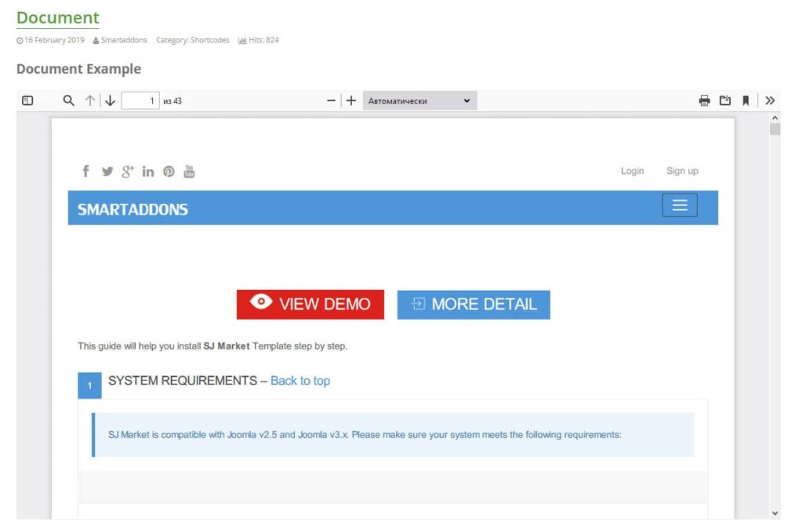Download the PDF file
Image resolution: width=803 pixels, height=532 pixels.
(725, 100)
